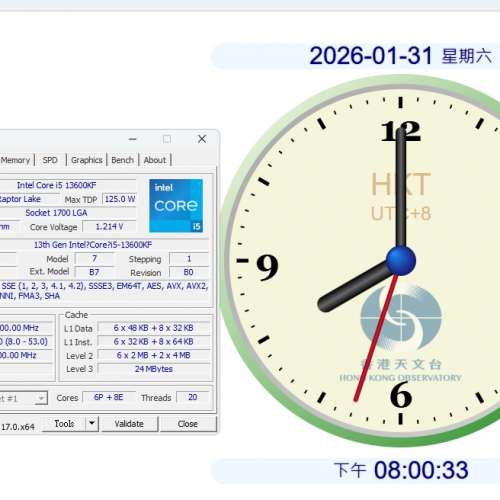The width and height of the screenshot is (500, 500).
Task: Click the Close button in CPU-Z
Action: 188,424
